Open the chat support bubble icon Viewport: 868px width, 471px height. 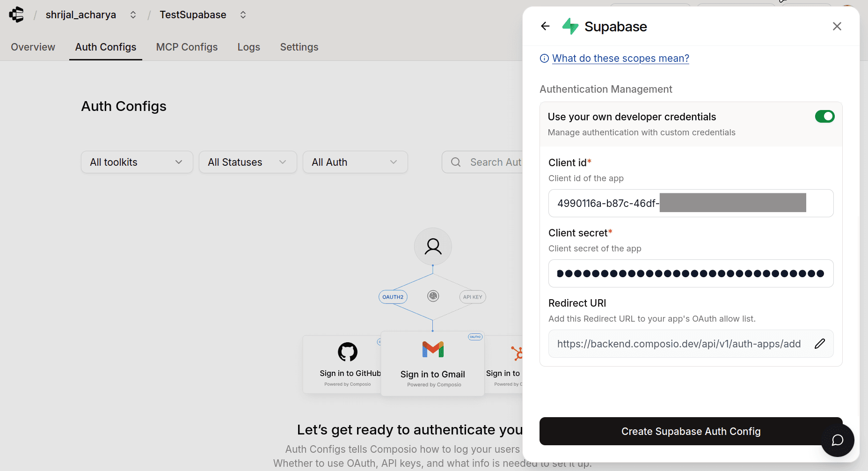coord(838,440)
